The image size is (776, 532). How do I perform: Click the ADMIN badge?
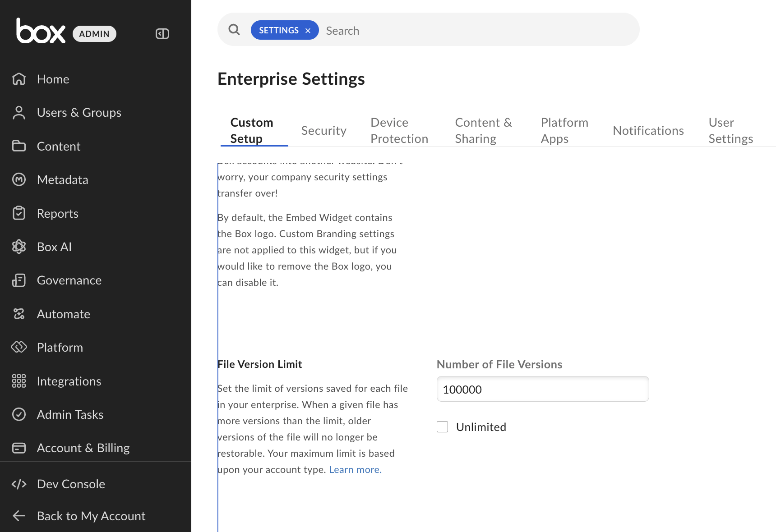click(94, 34)
